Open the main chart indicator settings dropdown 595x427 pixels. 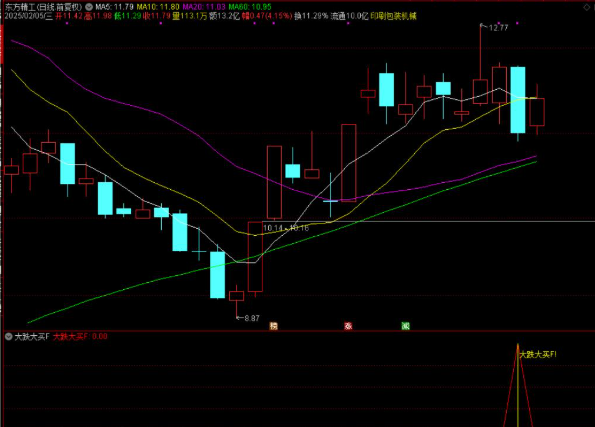[x=89, y=7]
